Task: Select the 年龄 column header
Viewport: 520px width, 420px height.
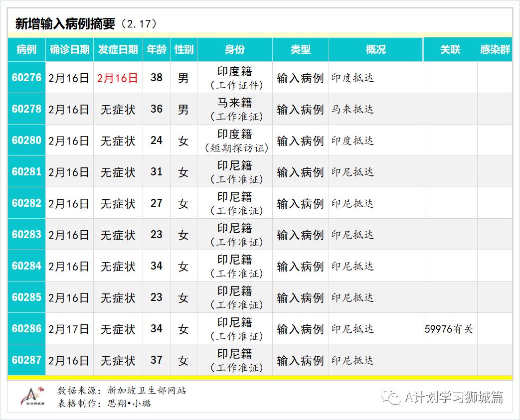Action: (156, 49)
